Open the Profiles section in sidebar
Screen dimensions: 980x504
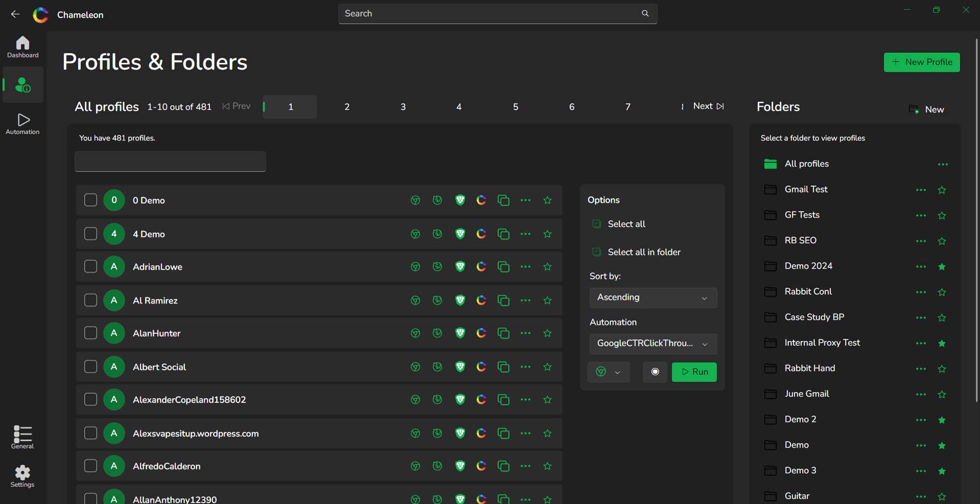[x=23, y=85]
